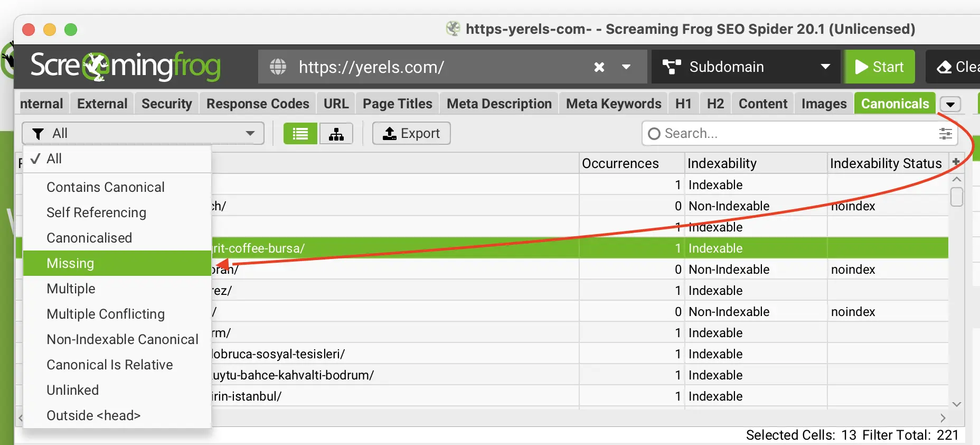Image resolution: width=980 pixels, height=445 pixels.
Task: Go to the Response Codes tab
Action: tap(258, 104)
